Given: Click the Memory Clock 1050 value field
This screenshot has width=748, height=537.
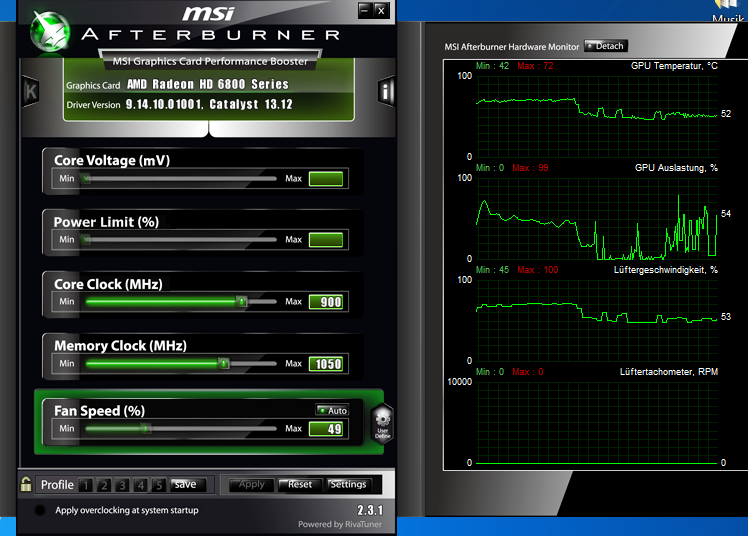Looking at the screenshot, I should click(x=326, y=364).
